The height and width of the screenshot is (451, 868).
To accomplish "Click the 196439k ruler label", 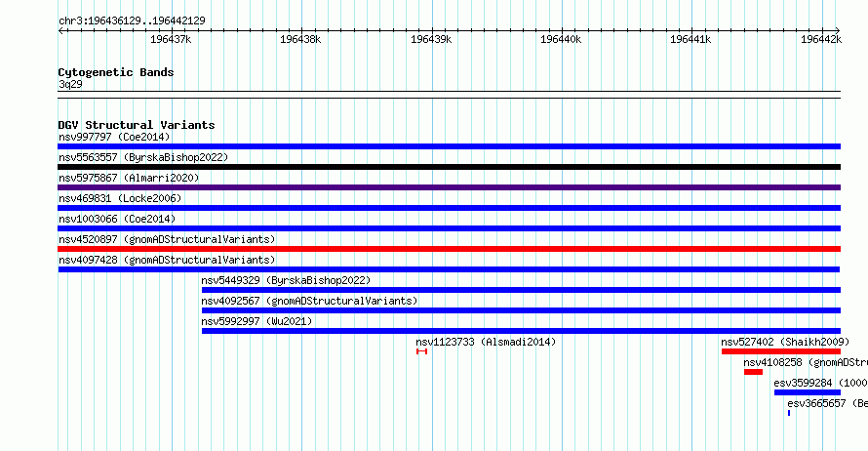I will click(x=431, y=39).
